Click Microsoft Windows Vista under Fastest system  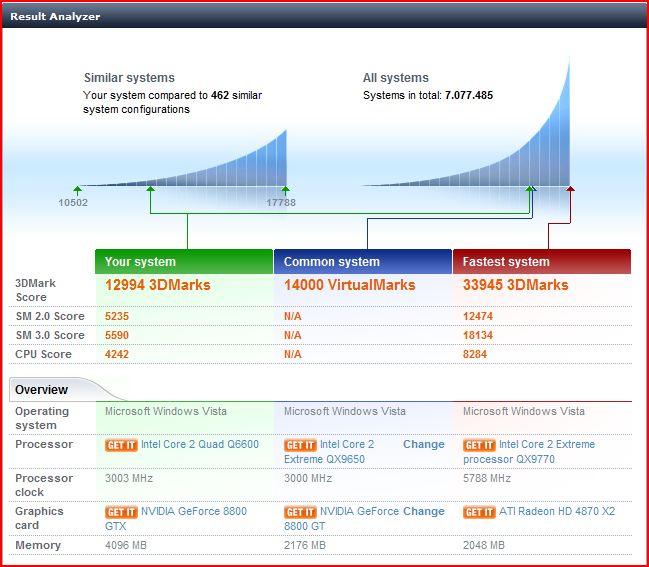[524, 411]
